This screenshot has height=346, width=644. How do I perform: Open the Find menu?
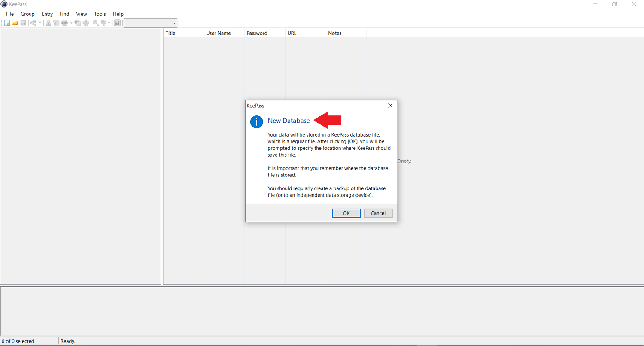point(64,14)
